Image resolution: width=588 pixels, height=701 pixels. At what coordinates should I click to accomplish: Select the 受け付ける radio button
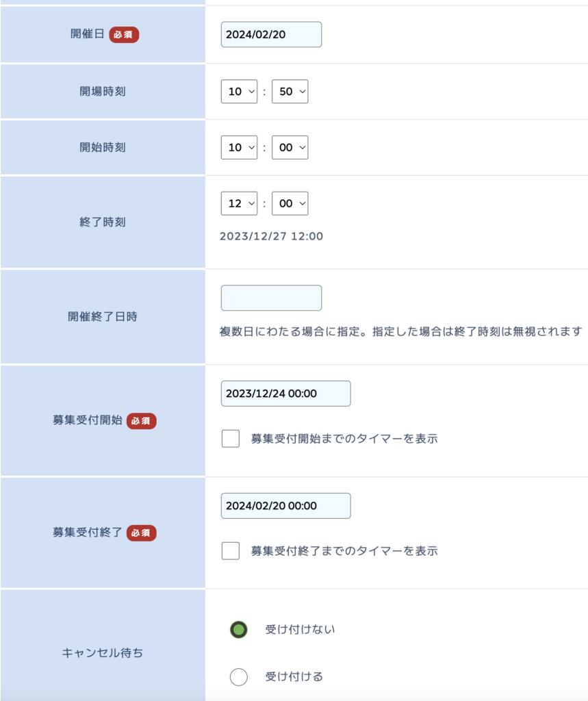pyautogui.click(x=238, y=677)
